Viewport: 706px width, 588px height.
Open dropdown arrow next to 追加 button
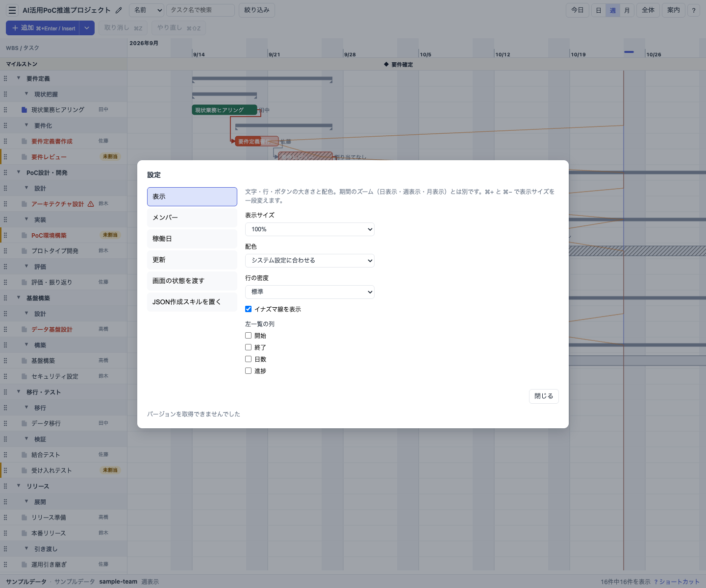click(87, 28)
